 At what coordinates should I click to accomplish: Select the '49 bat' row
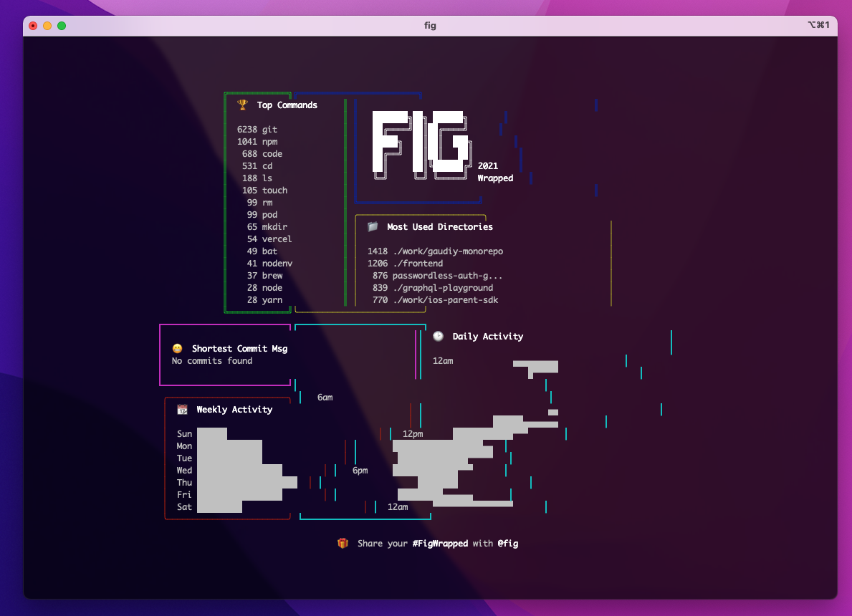point(262,251)
